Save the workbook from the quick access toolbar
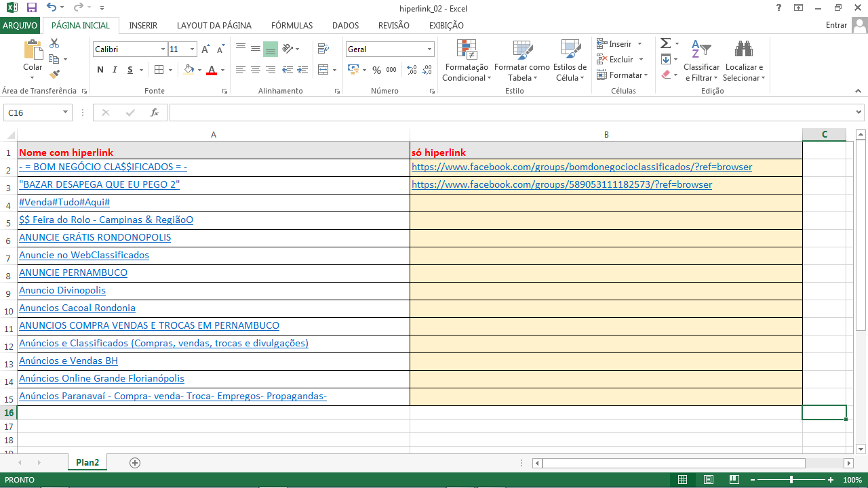Screen dimensions: 868x488 pos(32,8)
